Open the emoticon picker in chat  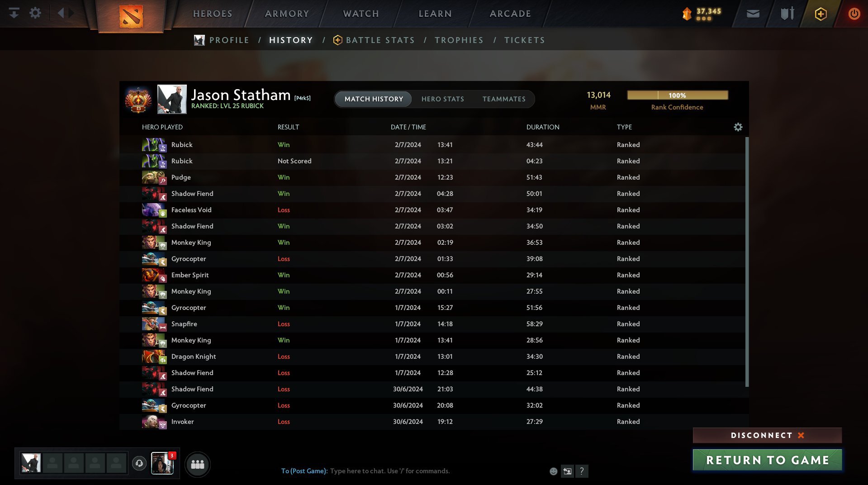pyautogui.click(x=553, y=471)
